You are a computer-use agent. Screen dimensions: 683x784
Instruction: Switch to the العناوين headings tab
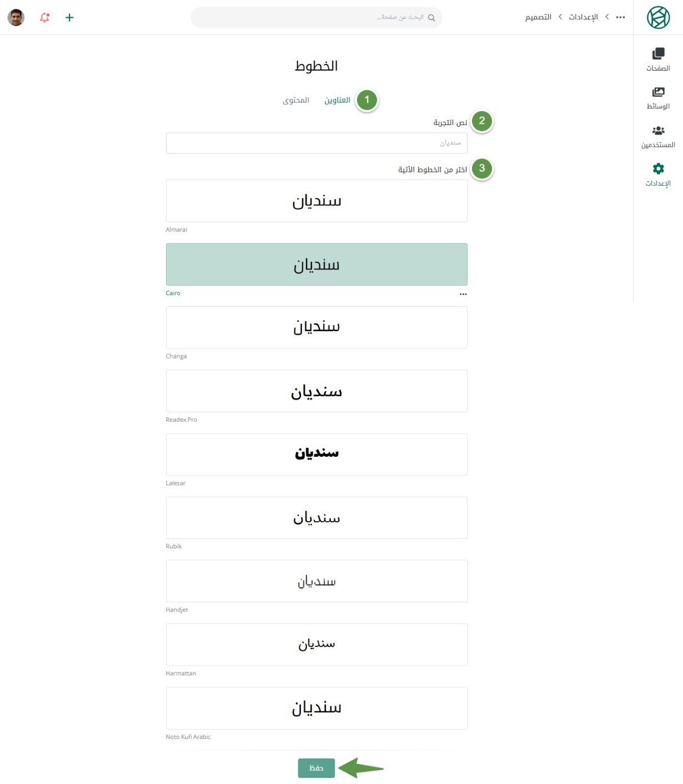[x=338, y=100]
